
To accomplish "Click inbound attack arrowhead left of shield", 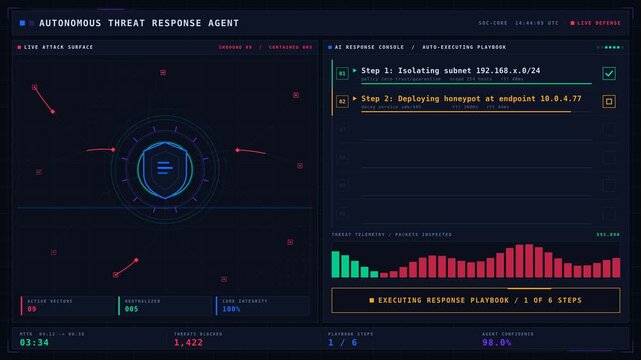I will pyautogui.click(x=113, y=150).
